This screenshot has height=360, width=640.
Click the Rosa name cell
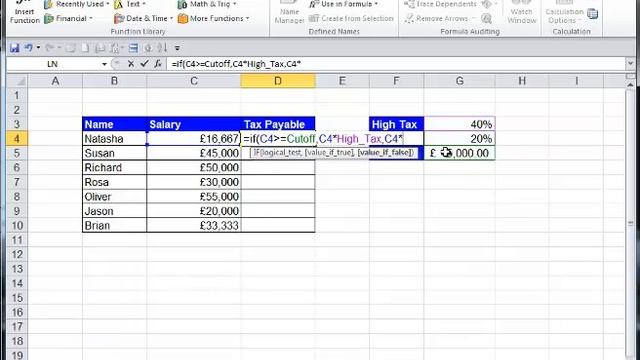(x=114, y=182)
